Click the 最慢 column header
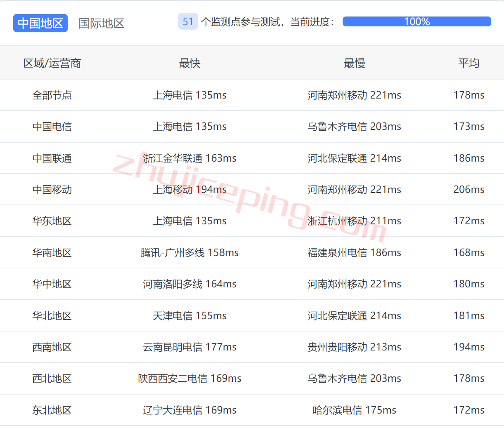Screen dimensions: 504x428 point(355,63)
